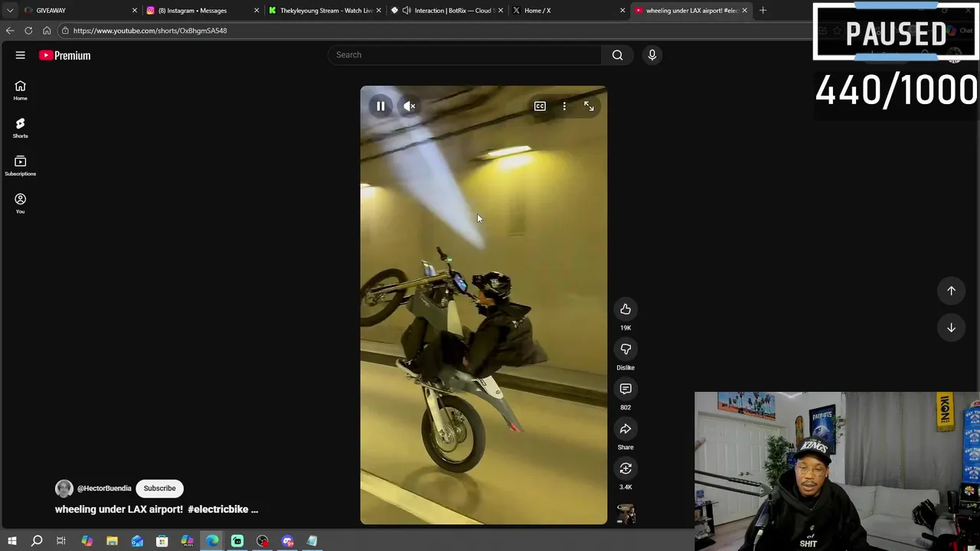Open Windows taskbar search
Screen dimensions: 980x551
(x=37, y=541)
